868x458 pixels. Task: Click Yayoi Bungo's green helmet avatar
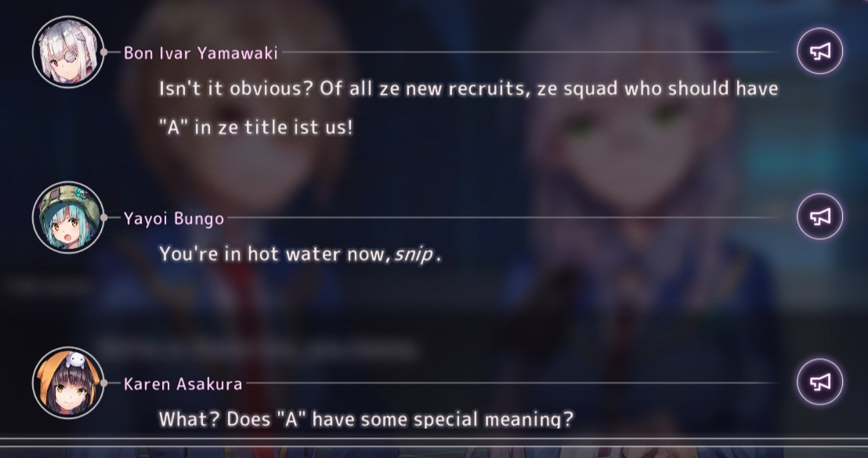[x=68, y=217]
